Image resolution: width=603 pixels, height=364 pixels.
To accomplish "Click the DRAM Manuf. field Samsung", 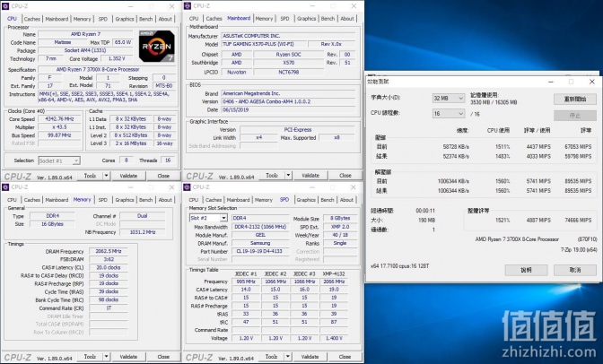I will pos(260,243).
